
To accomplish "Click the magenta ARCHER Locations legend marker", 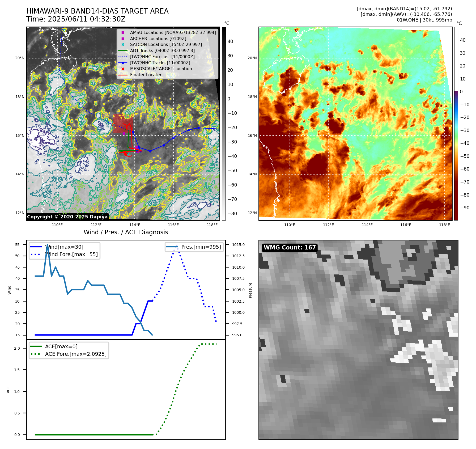I will [x=123, y=39].
